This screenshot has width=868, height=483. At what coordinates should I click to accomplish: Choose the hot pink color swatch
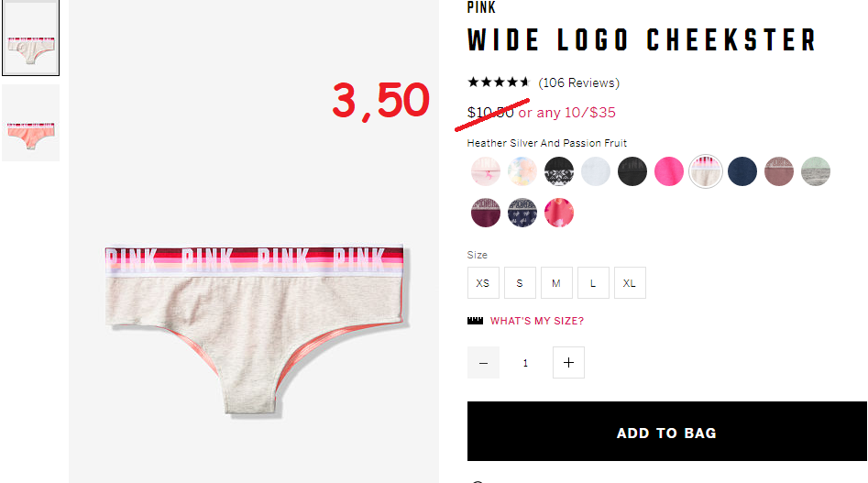669,171
